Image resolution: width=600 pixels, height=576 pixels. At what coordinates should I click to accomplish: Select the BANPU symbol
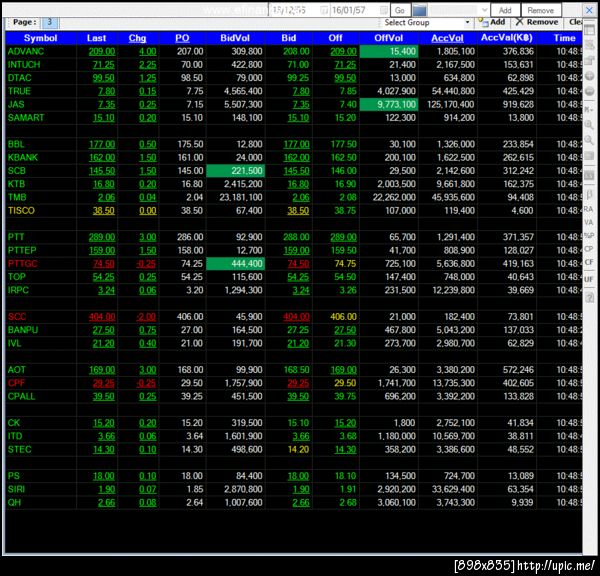point(23,330)
